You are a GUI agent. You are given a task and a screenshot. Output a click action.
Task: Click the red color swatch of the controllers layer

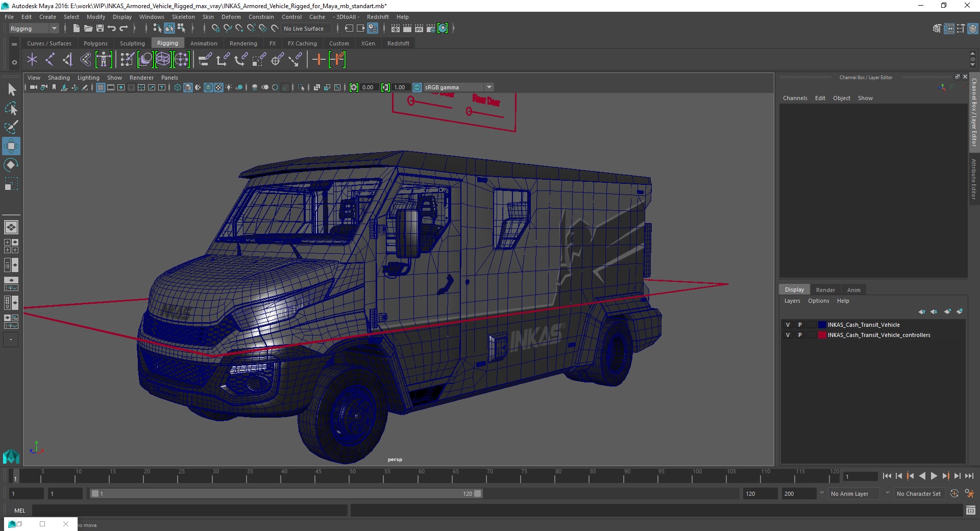(x=822, y=335)
